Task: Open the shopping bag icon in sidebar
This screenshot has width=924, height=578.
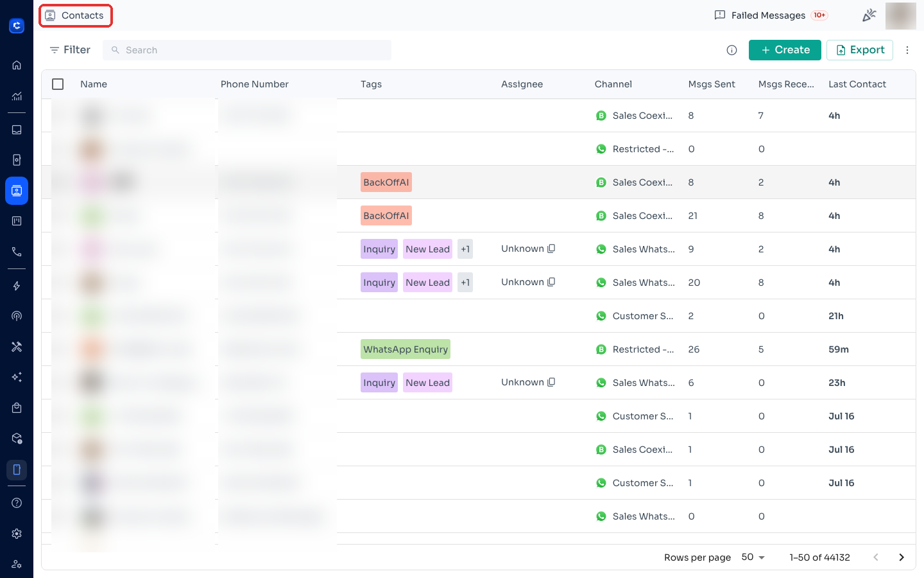Action: coord(17,408)
